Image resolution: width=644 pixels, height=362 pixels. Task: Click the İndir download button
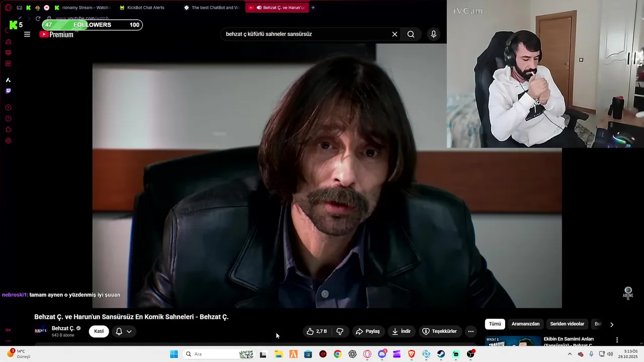(401, 331)
